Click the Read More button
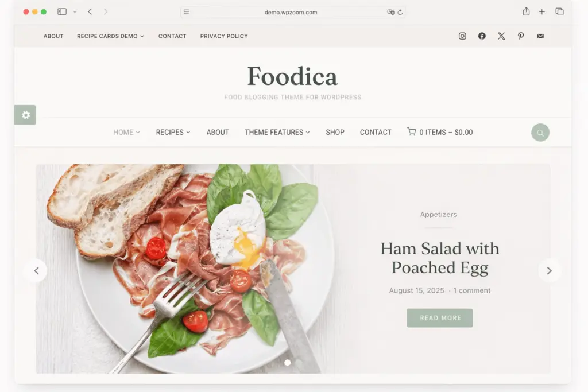This screenshot has height=392, width=588. tap(440, 318)
